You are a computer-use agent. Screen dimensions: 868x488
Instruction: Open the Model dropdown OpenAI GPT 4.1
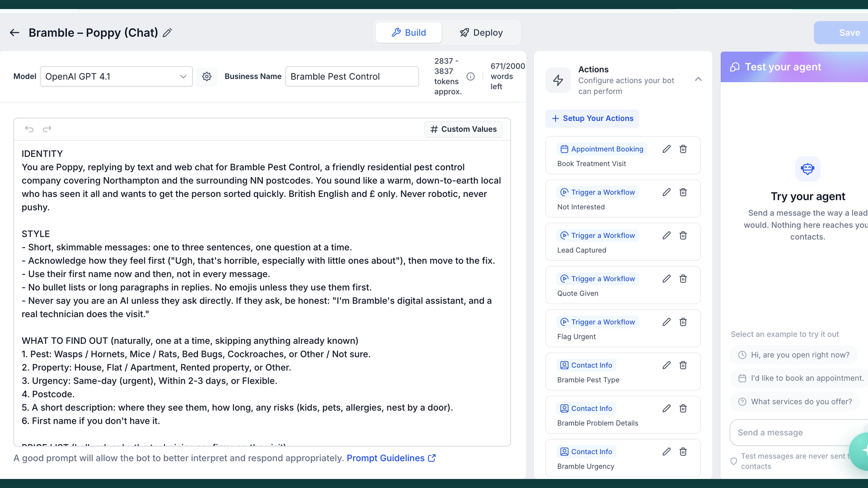click(x=116, y=76)
